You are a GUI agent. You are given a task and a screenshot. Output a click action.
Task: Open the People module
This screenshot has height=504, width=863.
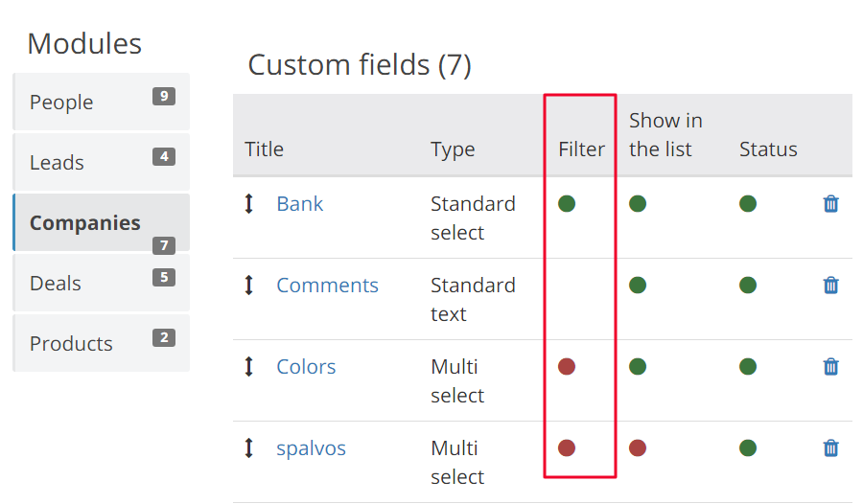102,102
